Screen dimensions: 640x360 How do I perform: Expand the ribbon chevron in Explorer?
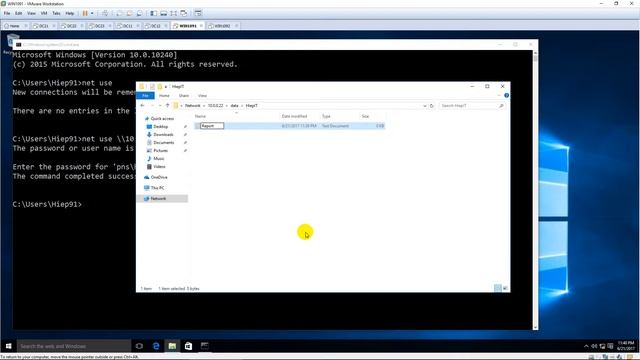499,96
